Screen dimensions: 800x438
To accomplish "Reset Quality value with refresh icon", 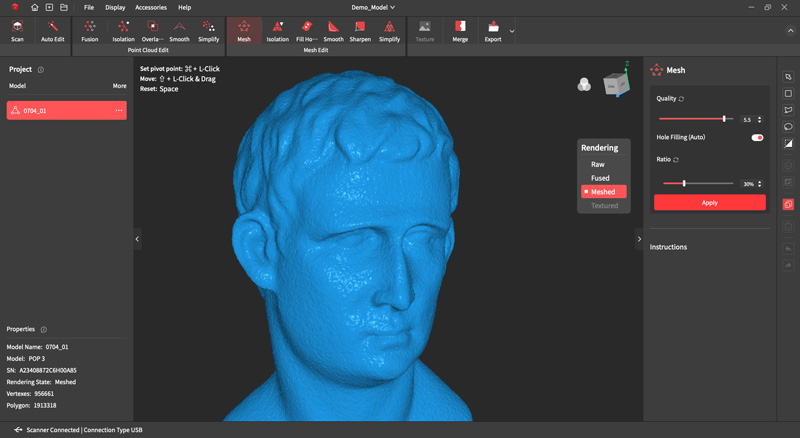I will tap(681, 99).
